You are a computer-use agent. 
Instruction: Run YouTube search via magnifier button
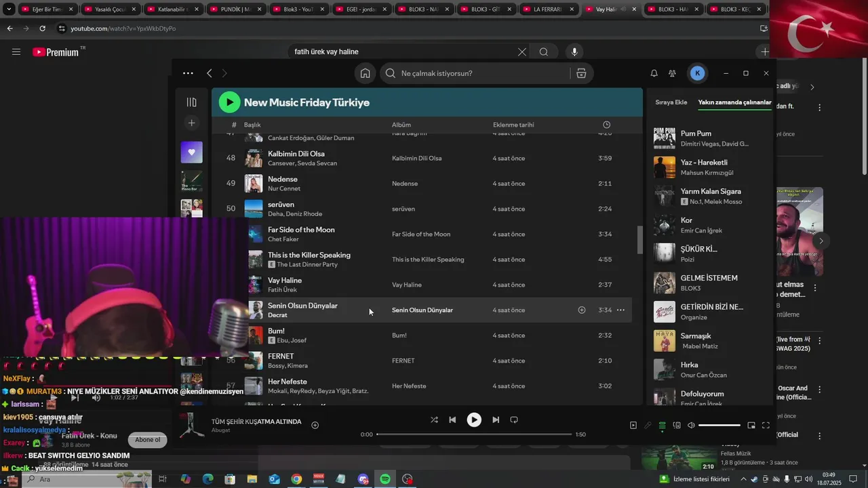tap(544, 52)
